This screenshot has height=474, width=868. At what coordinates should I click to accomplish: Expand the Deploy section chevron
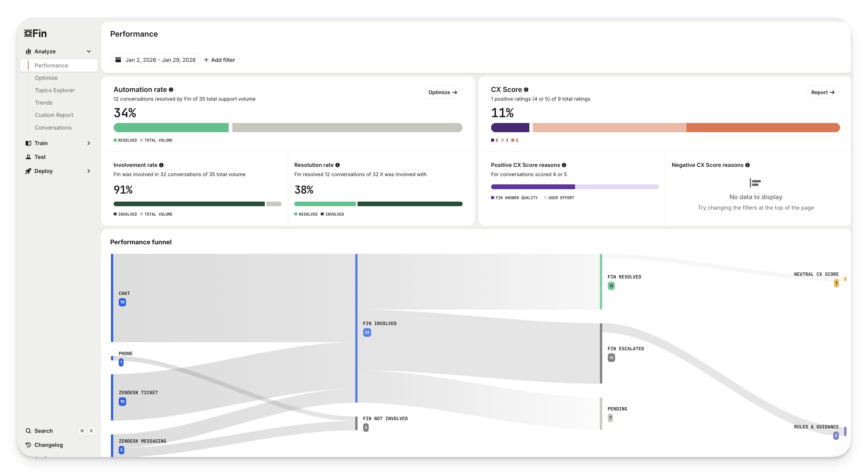click(89, 171)
